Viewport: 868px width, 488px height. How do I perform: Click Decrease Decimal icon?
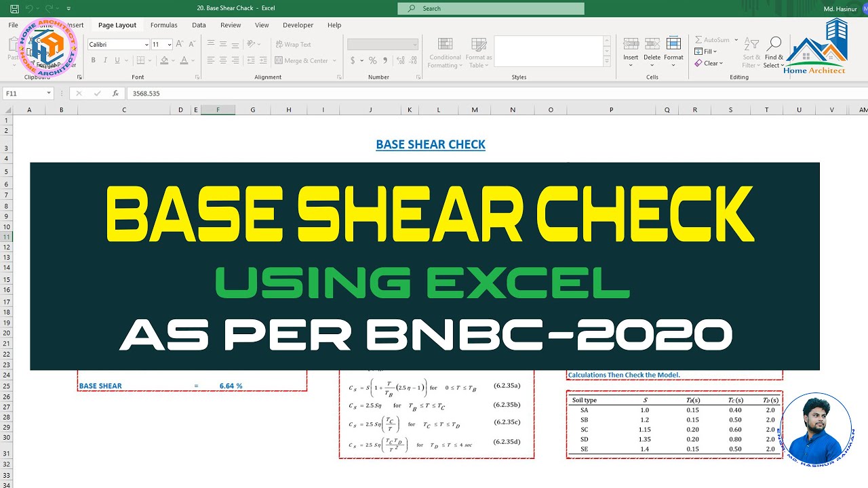412,60
